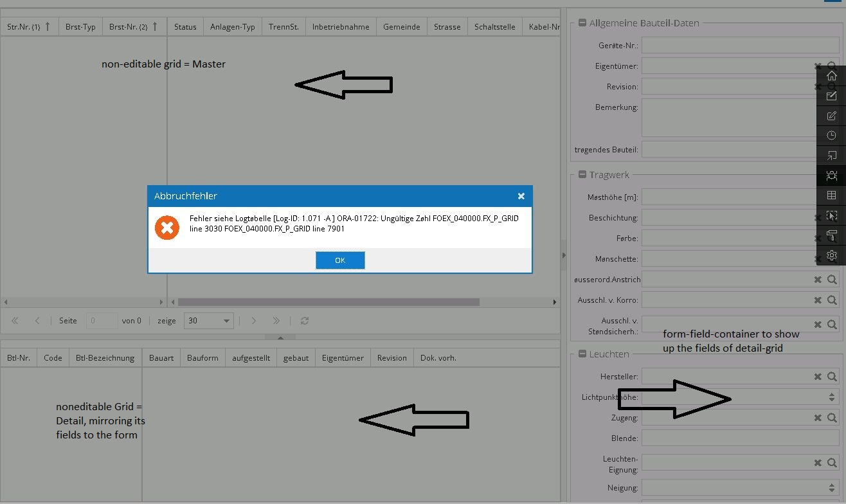
Task: Click the refresh icon in grid pager
Action: click(305, 321)
